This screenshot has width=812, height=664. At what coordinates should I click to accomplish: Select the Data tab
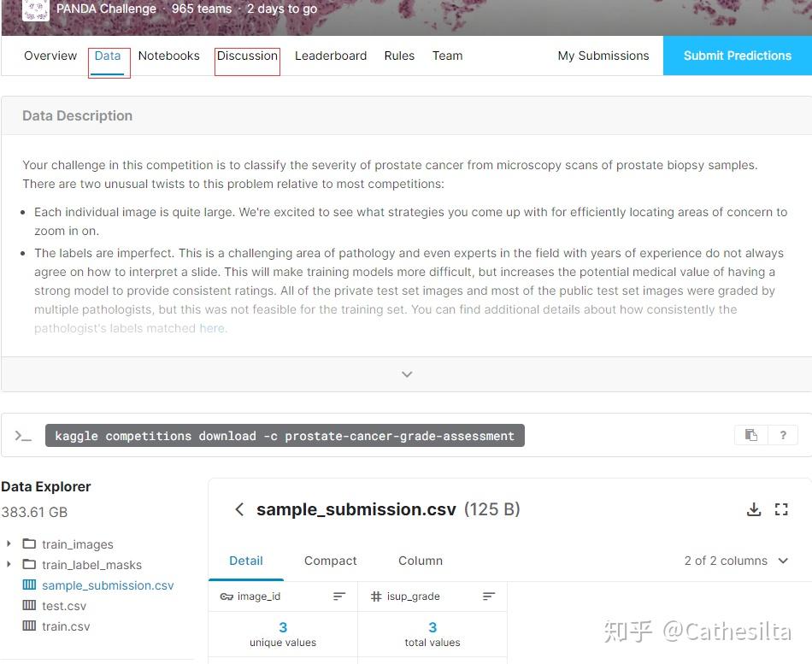pos(108,56)
